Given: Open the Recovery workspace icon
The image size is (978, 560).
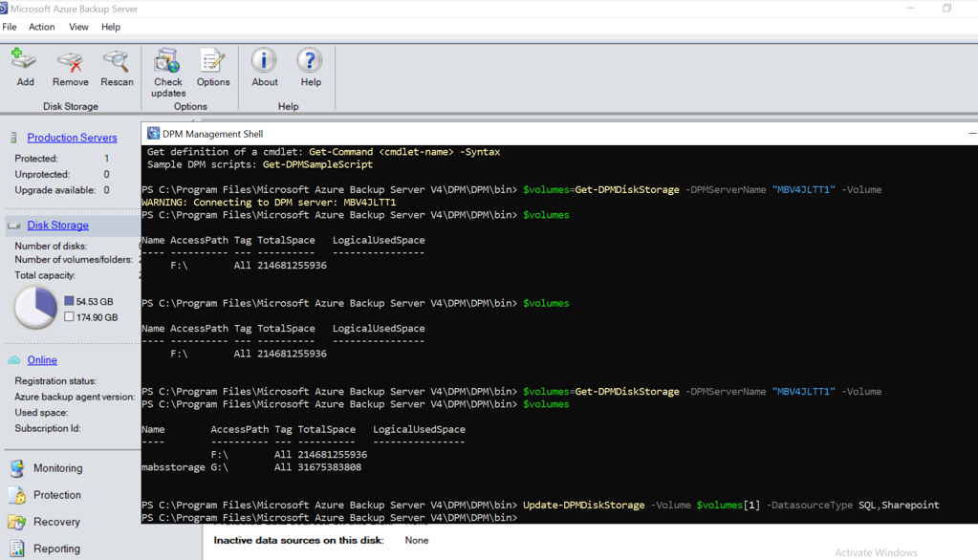Looking at the screenshot, I should (x=18, y=522).
